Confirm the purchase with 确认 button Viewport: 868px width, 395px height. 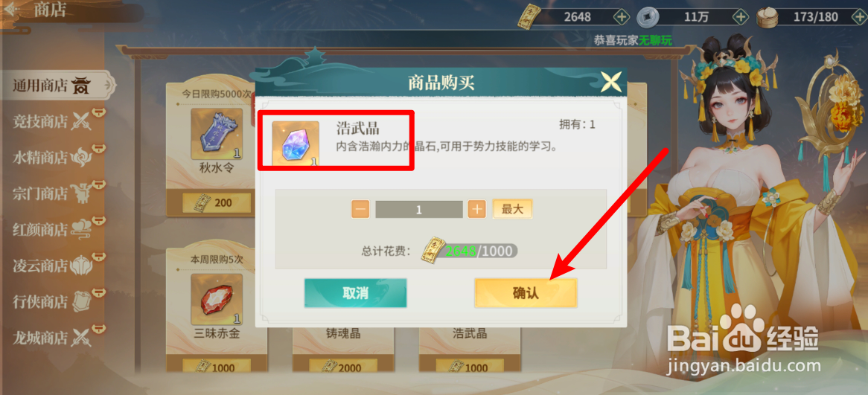point(526,292)
